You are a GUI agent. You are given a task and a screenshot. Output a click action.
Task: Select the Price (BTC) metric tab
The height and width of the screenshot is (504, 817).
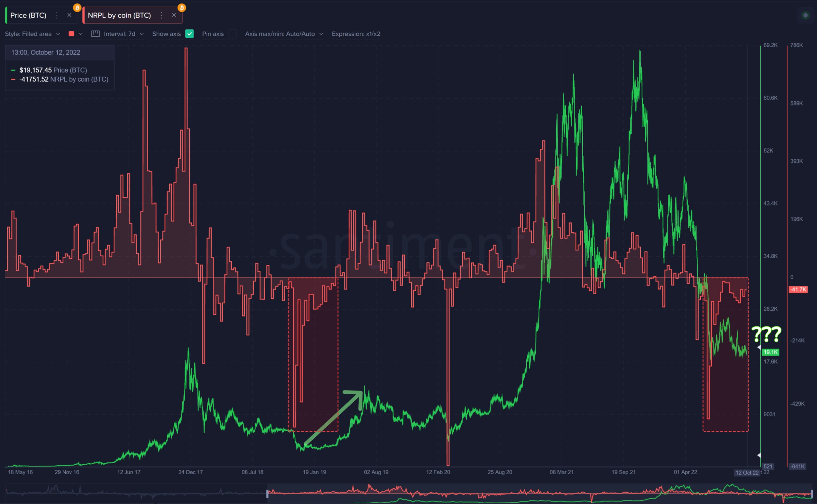(x=28, y=15)
